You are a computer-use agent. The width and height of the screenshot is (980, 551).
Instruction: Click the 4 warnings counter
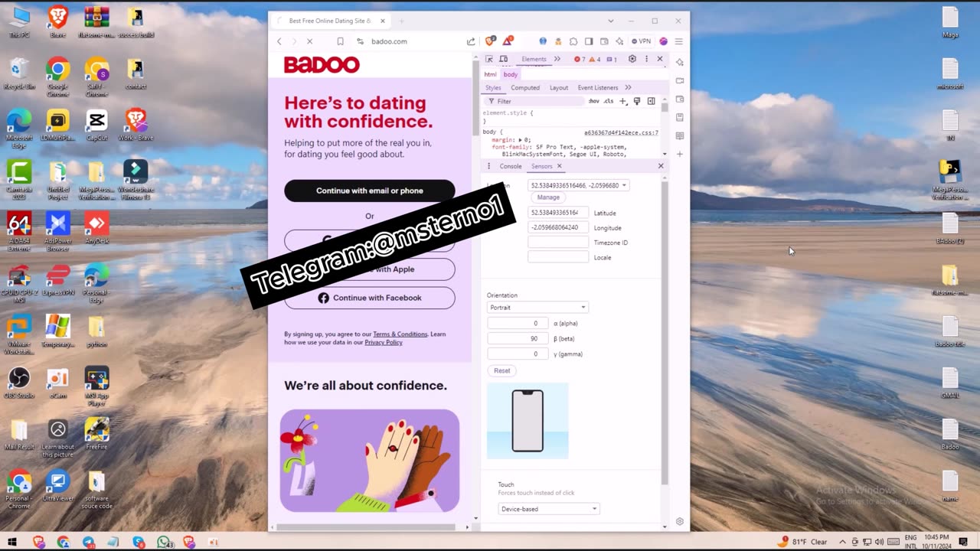pos(594,59)
